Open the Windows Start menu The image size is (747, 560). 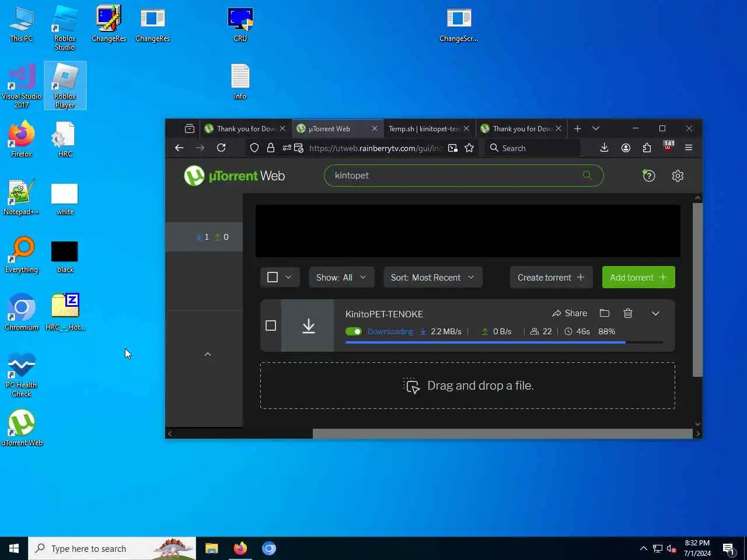[x=14, y=548]
